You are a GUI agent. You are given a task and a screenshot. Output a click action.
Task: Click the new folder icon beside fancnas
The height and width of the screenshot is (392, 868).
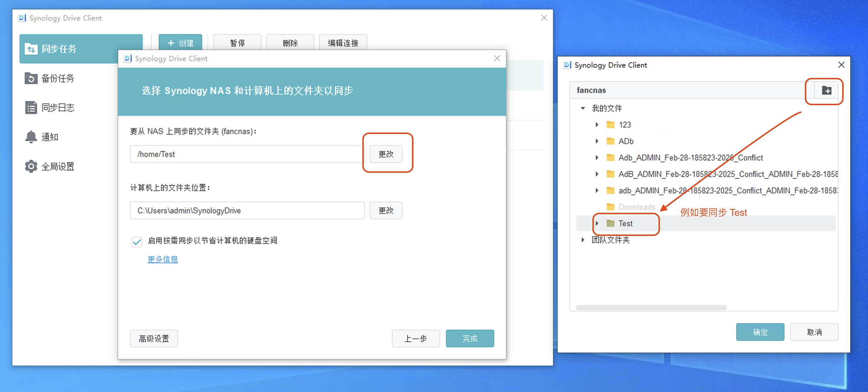(x=826, y=90)
